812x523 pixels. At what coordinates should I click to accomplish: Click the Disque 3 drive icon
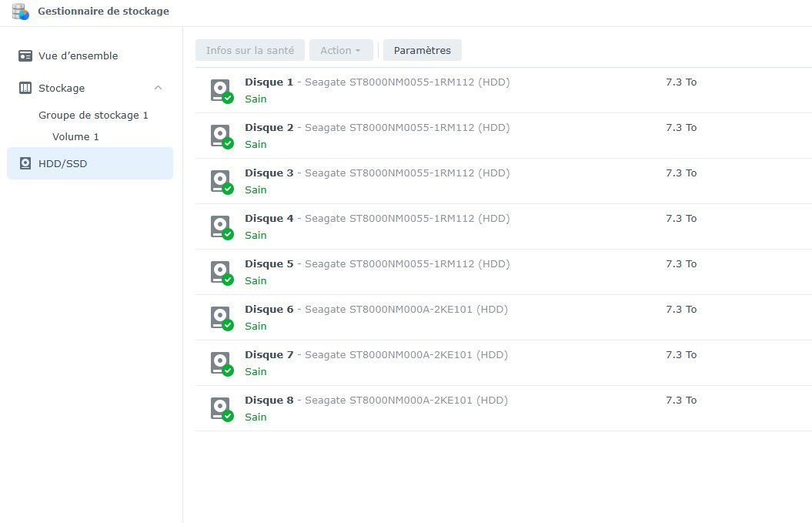click(222, 182)
